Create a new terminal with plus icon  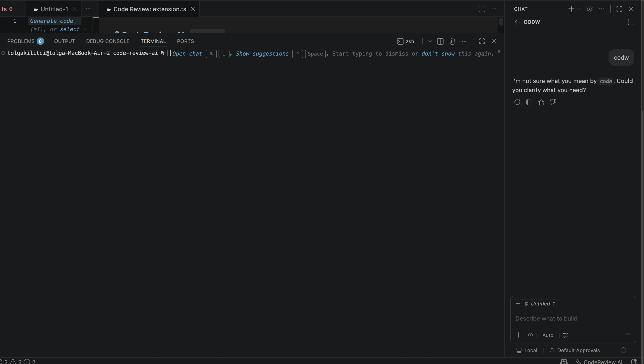coord(422,41)
